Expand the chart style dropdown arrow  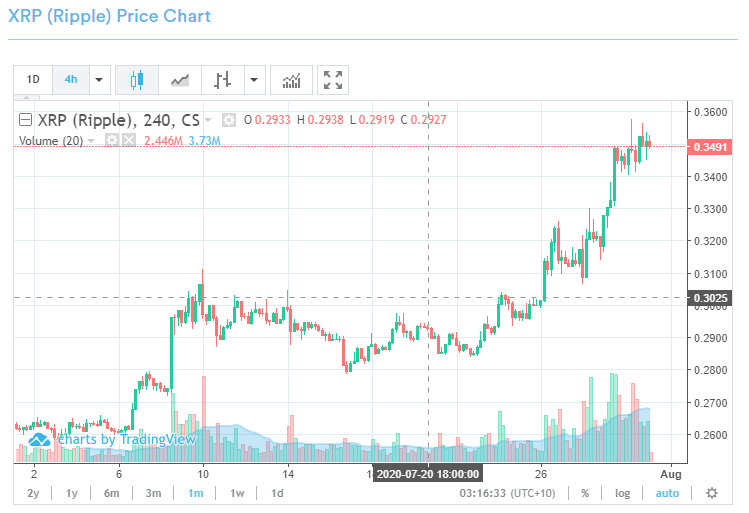pyautogui.click(x=255, y=80)
